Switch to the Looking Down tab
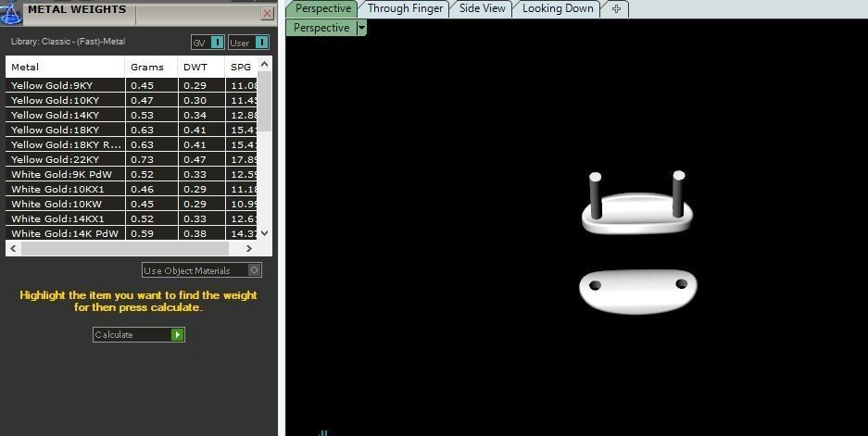The width and height of the screenshot is (868, 436). (558, 8)
